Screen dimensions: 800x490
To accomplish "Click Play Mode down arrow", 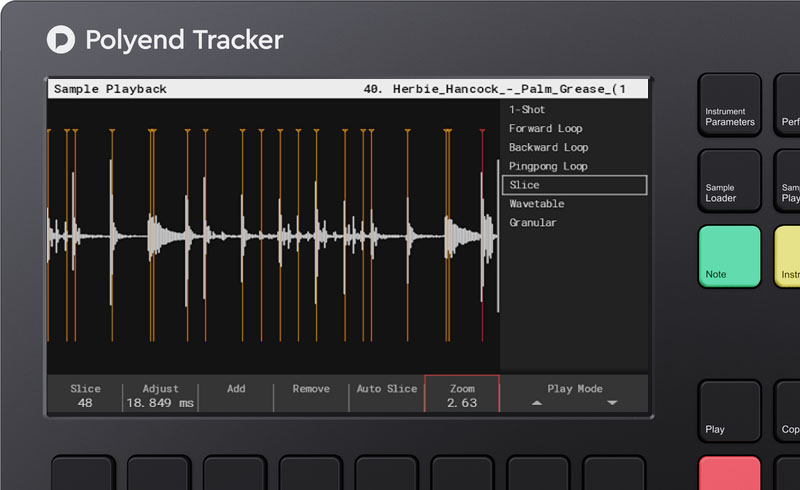I will click(612, 403).
